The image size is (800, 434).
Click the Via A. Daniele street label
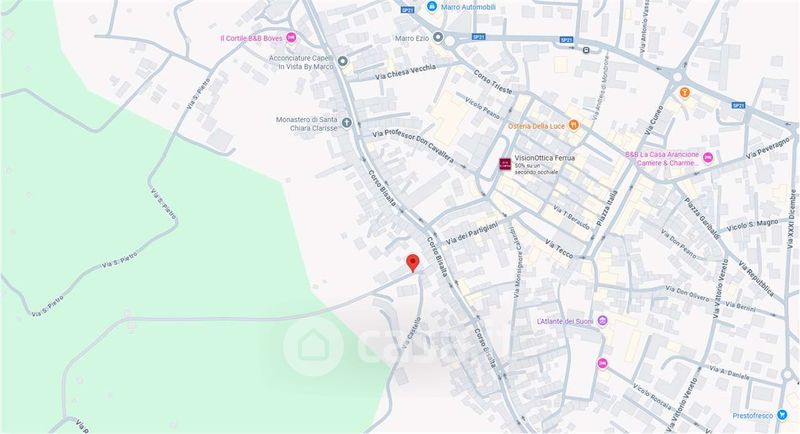tap(730, 372)
